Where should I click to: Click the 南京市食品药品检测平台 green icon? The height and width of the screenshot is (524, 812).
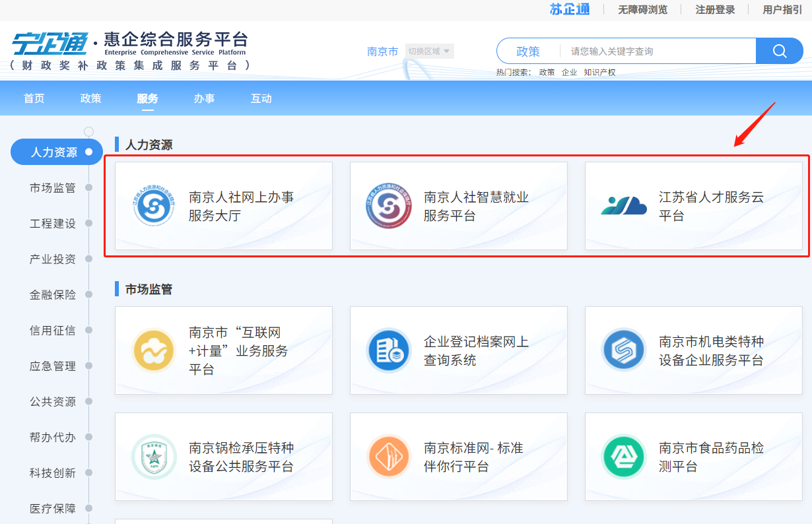(624, 457)
